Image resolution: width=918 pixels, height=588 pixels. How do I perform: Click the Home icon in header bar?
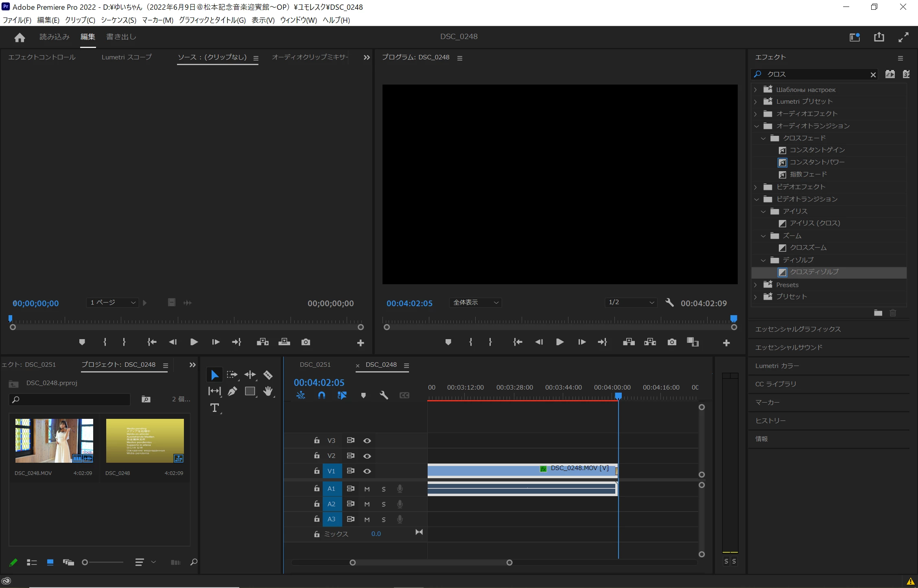tap(20, 37)
